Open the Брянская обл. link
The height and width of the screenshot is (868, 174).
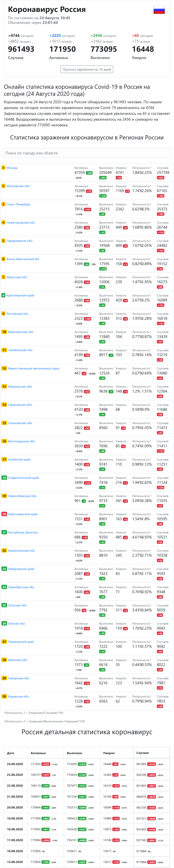[18, 660]
